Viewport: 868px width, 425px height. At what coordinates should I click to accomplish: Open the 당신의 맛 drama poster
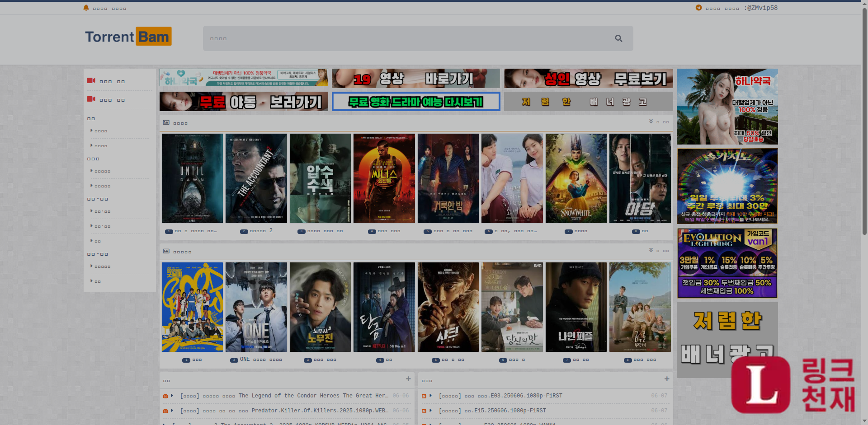coord(512,307)
